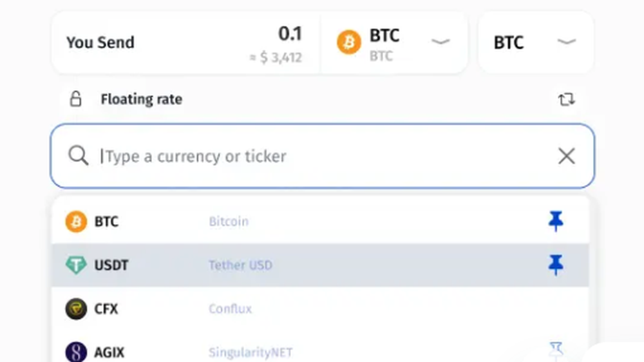Select CFX Conflux from list
Viewport: 644px width, 362px height.
click(320, 309)
